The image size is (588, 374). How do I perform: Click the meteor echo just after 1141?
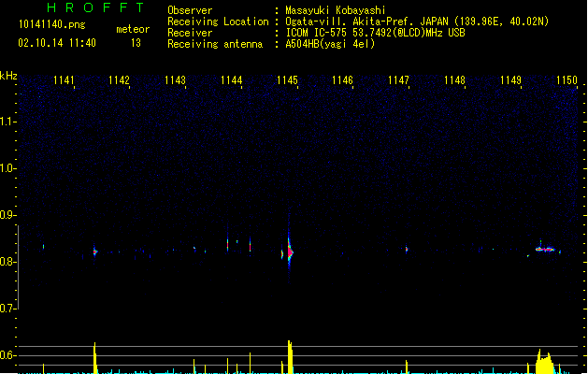(x=94, y=252)
